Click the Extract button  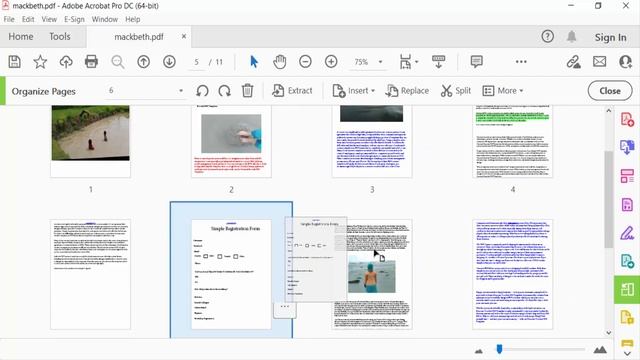[x=292, y=91]
